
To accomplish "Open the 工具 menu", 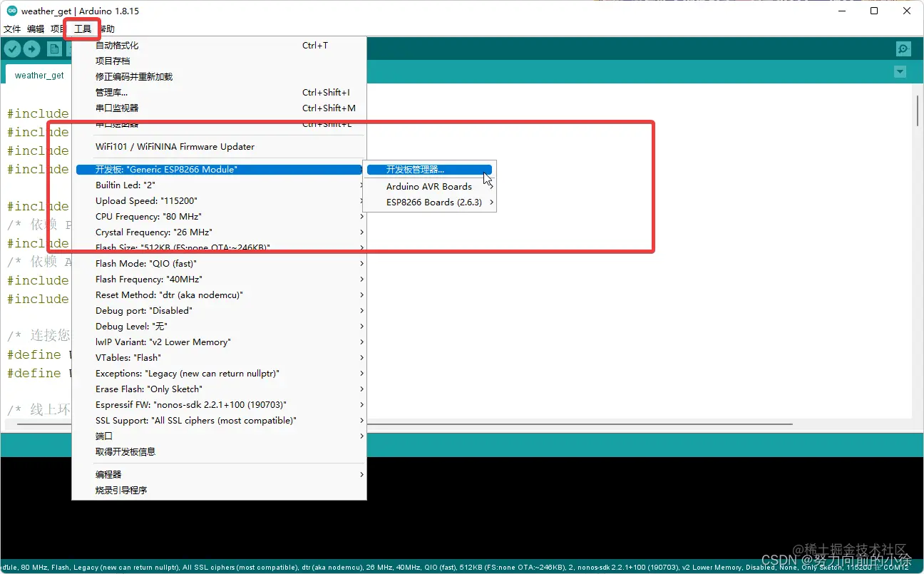I will pyautogui.click(x=83, y=29).
